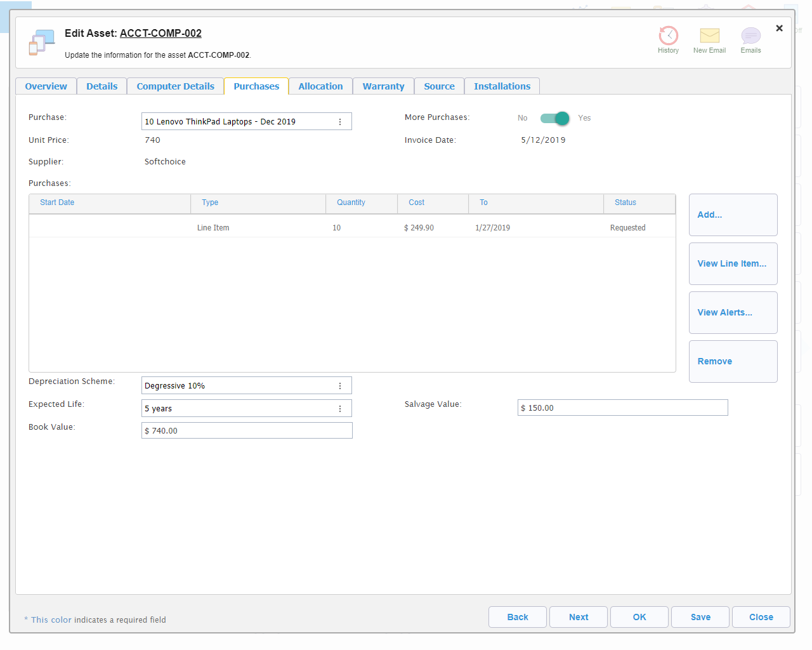Sort by the Start Date column header
Image resolution: width=812 pixels, height=650 pixels.
pyautogui.click(x=110, y=203)
